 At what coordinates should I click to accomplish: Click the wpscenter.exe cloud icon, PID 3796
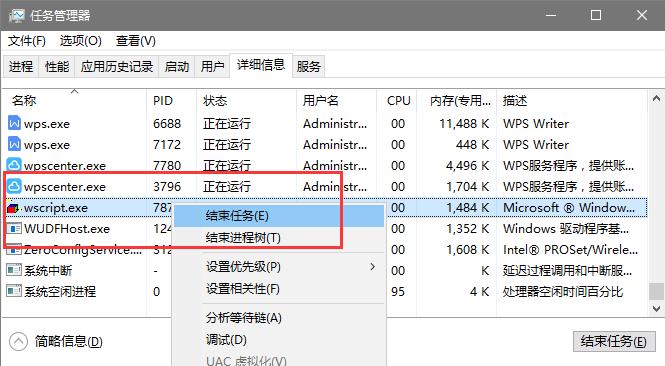[x=14, y=186]
